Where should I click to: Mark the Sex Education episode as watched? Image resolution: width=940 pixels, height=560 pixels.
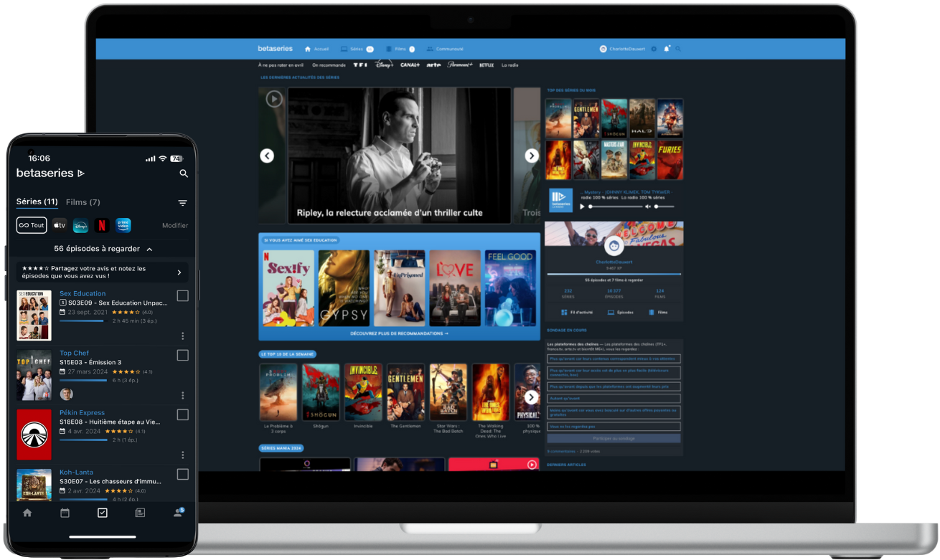pyautogui.click(x=182, y=296)
